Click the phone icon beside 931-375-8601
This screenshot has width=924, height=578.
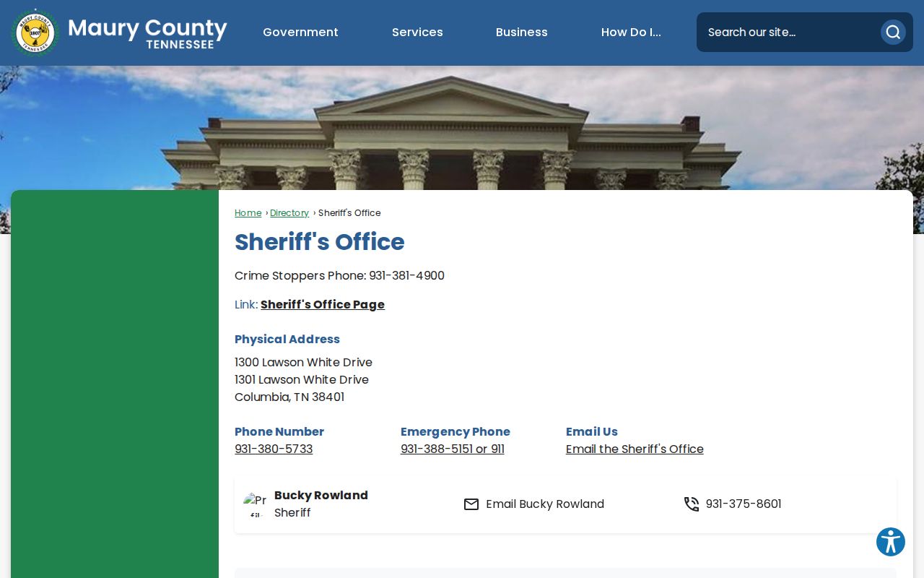(x=692, y=504)
